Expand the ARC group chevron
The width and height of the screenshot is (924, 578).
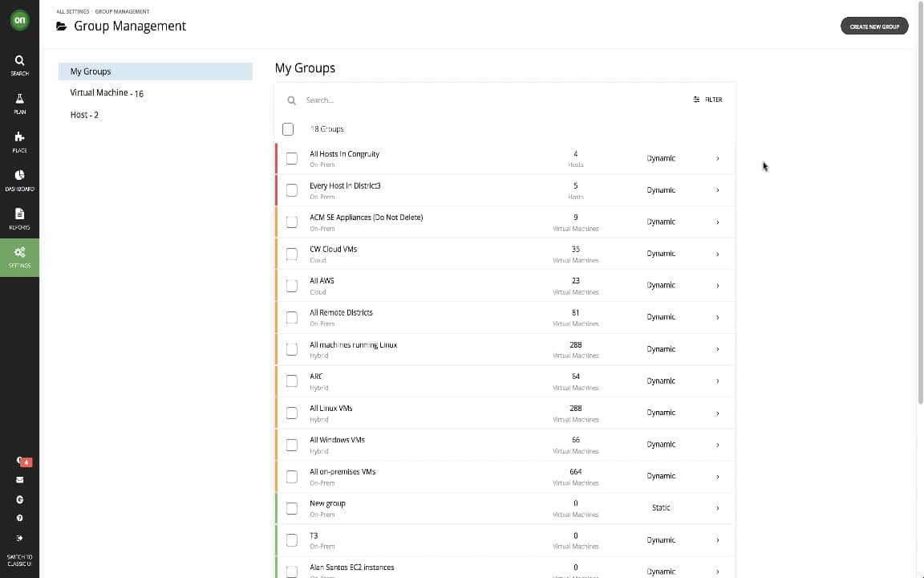click(x=717, y=381)
